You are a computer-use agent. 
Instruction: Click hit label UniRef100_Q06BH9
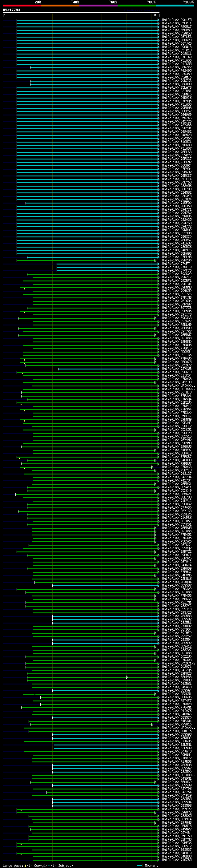point(177,84)
